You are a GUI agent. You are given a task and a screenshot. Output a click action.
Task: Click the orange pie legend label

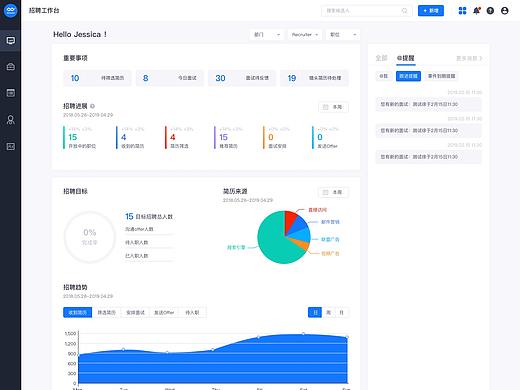[330, 253]
